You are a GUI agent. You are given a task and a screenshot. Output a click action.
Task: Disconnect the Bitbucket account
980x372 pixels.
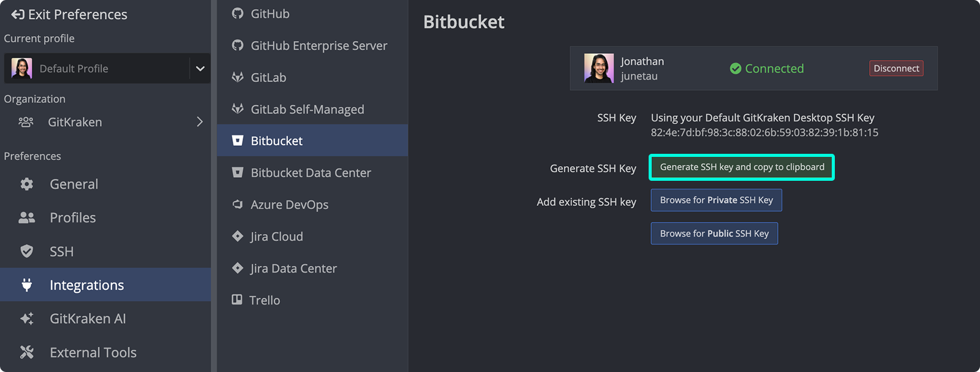click(x=895, y=69)
